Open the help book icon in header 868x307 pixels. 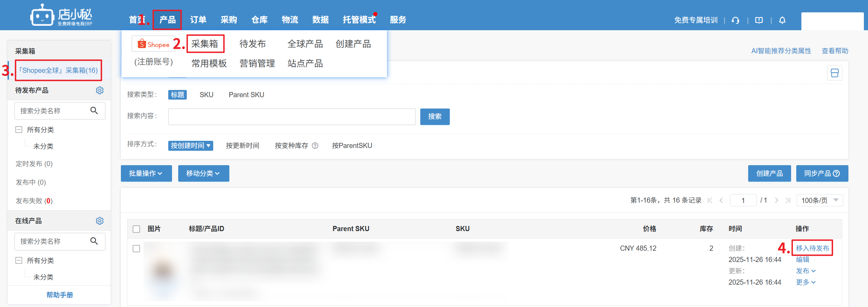click(x=759, y=20)
